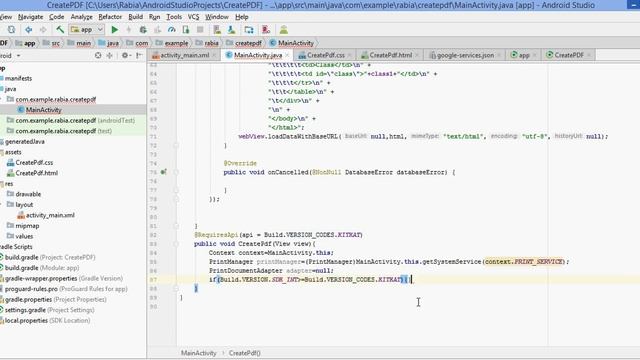The image size is (640, 360).
Task: Open the Window menu
Action: [x=217, y=17]
